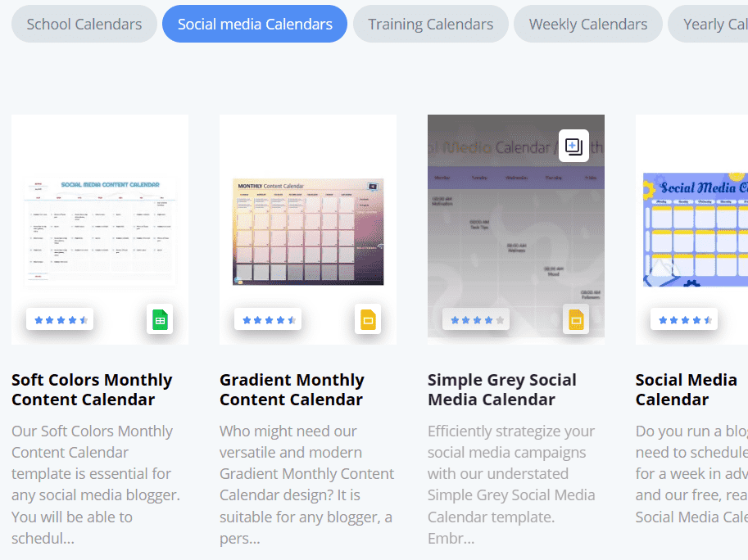The image size is (748, 560).
Task: Open the Social Media Calendar title link
Action: [686, 390]
